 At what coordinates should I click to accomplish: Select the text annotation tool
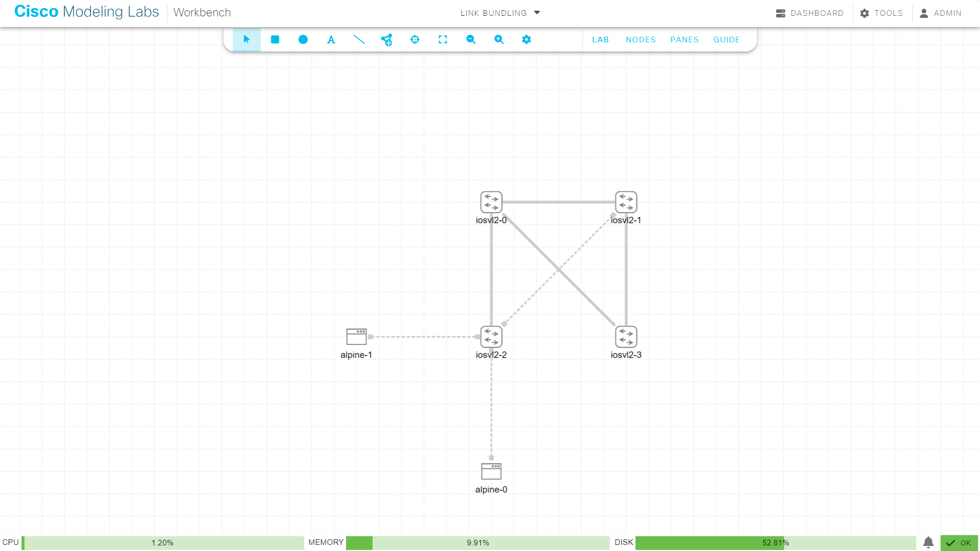(331, 39)
